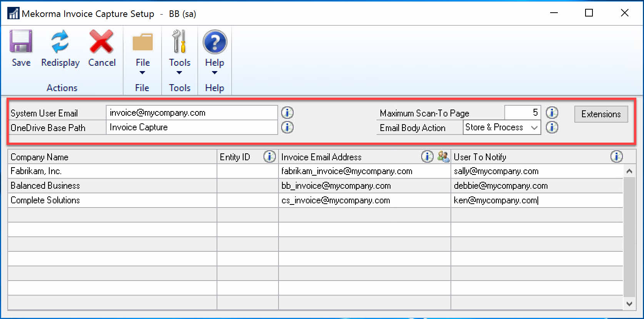The width and height of the screenshot is (644, 319).
Task: Click the Entity ID cell for Fabrikam, Inc.
Action: [x=247, y=171]
